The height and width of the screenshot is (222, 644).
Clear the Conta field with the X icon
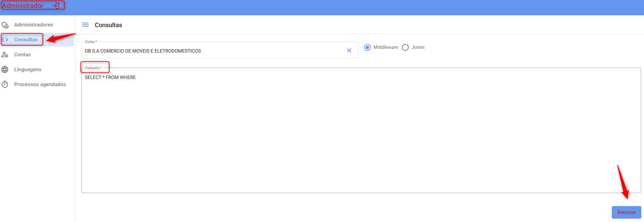(x=349, y=51)
